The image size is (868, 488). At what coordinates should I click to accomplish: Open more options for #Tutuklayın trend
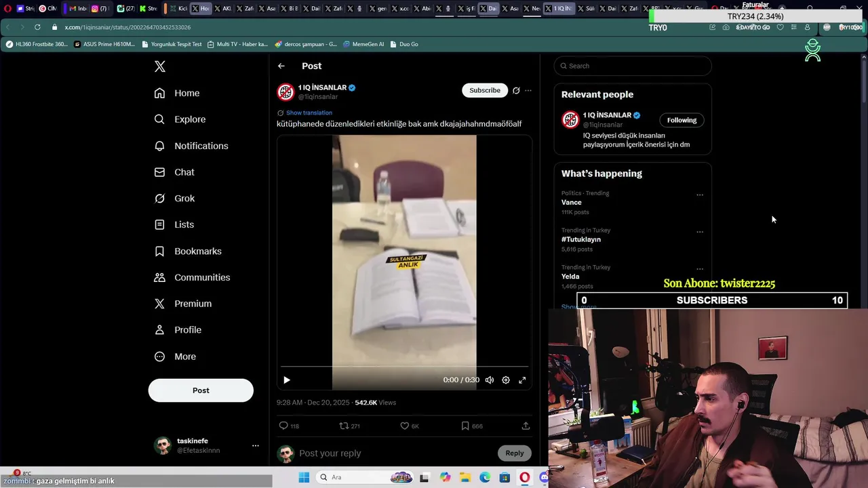[700, 232]
